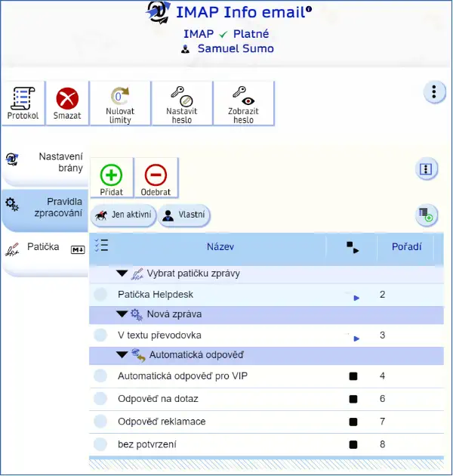The image size is (453, 476).
Task: Click order value 3 in V textu převodovka row
Action: pos(382,335)
